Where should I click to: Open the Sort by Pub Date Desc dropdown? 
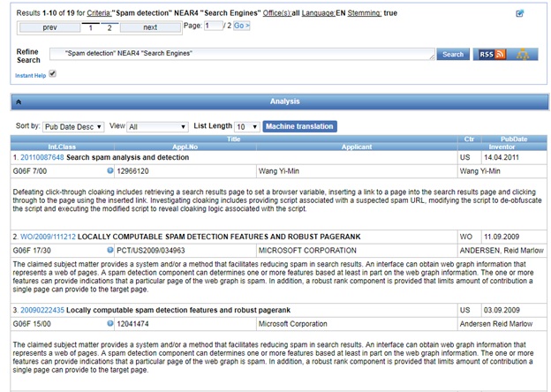(73, 127)
